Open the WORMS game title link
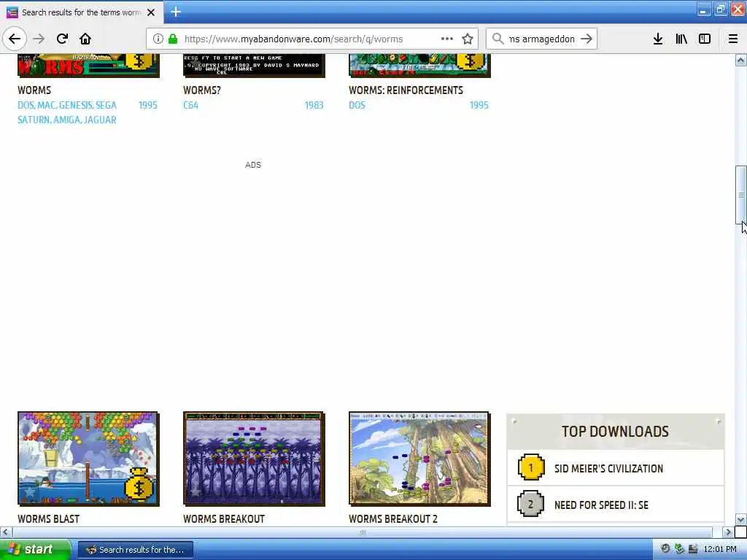 34,90
